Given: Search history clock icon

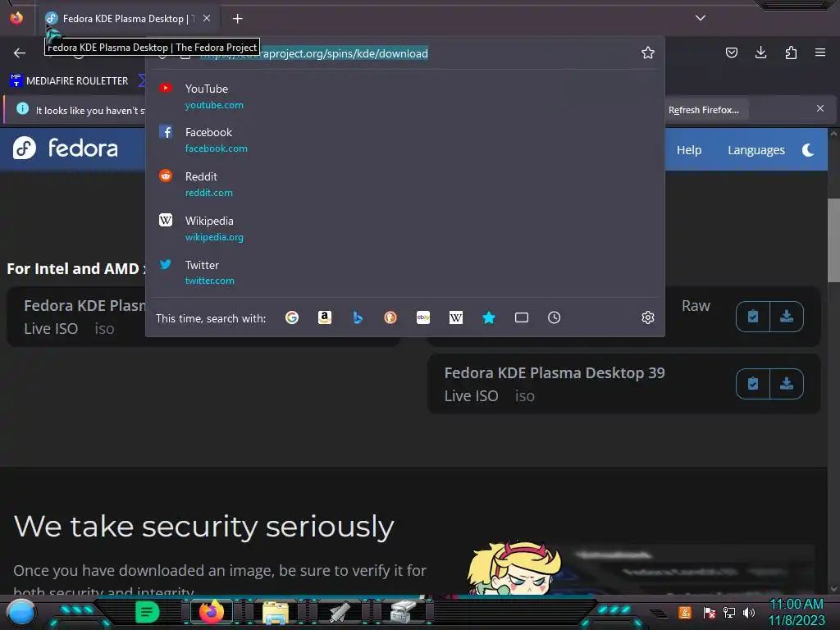Looking at the screenshot, I should (555, 317).
